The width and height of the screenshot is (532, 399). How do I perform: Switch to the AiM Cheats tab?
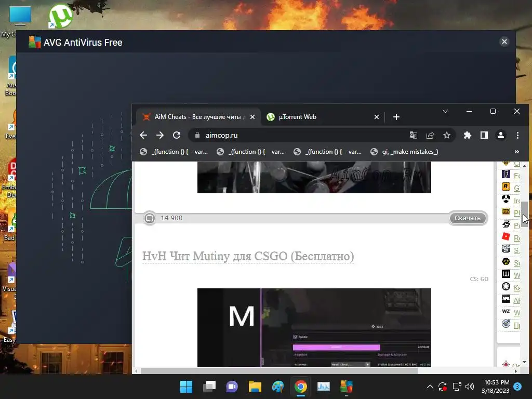[198, 117]
